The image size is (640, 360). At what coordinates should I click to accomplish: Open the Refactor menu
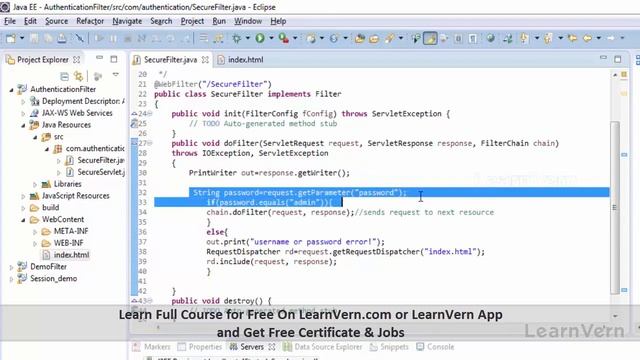[x=90, y=21]
